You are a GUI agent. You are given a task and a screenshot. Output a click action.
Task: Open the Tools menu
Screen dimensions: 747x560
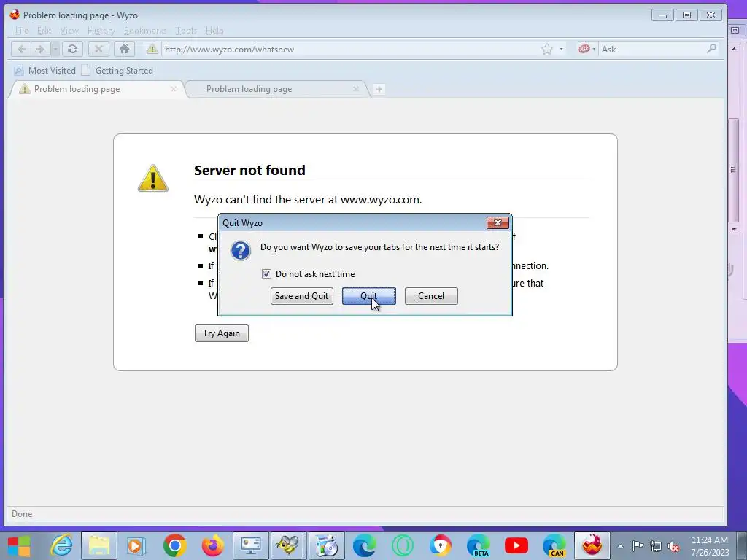click(x=186, y=31)
